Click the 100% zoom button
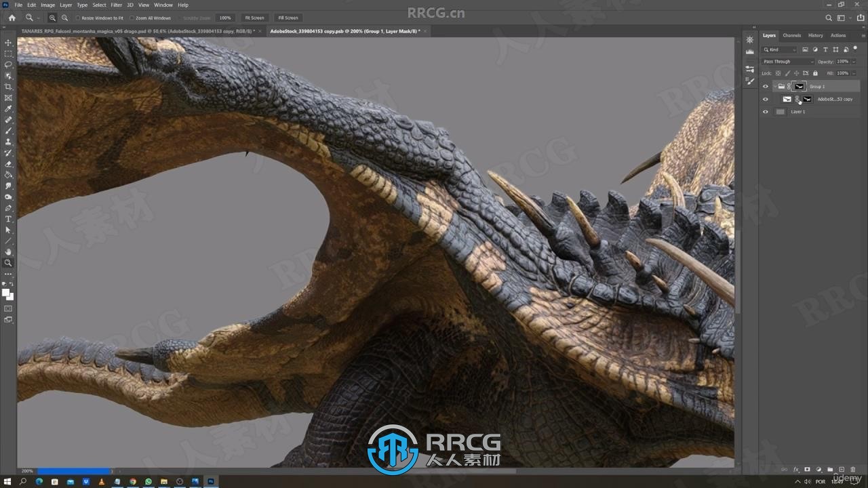Screen dimensions: 868x488 point(225,18)
